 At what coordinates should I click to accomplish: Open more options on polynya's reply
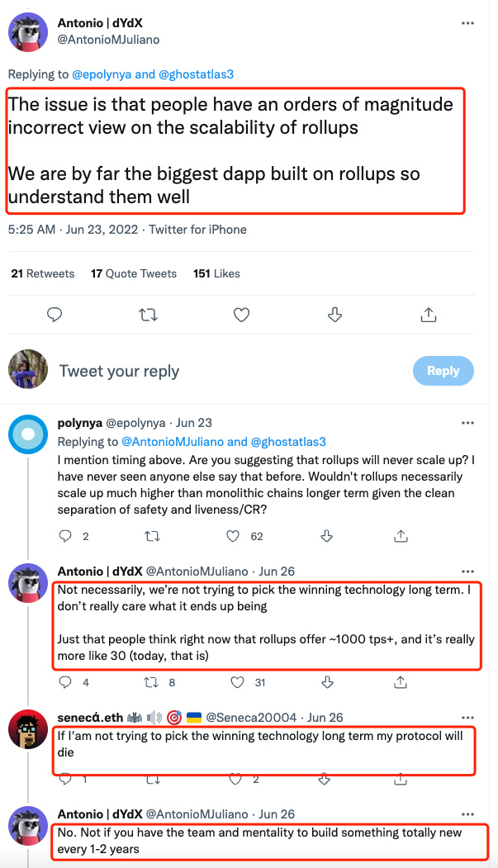pyautogui.click(x=468, y=424)
